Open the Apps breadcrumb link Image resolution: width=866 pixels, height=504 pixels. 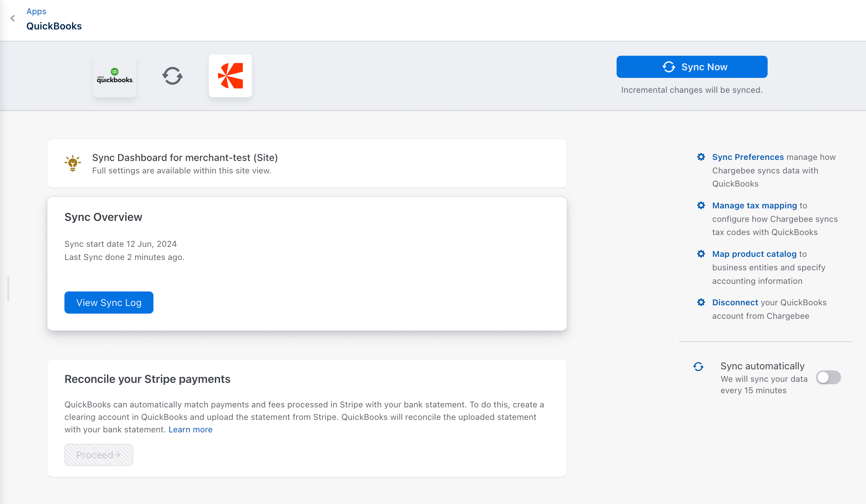point(36,11)
